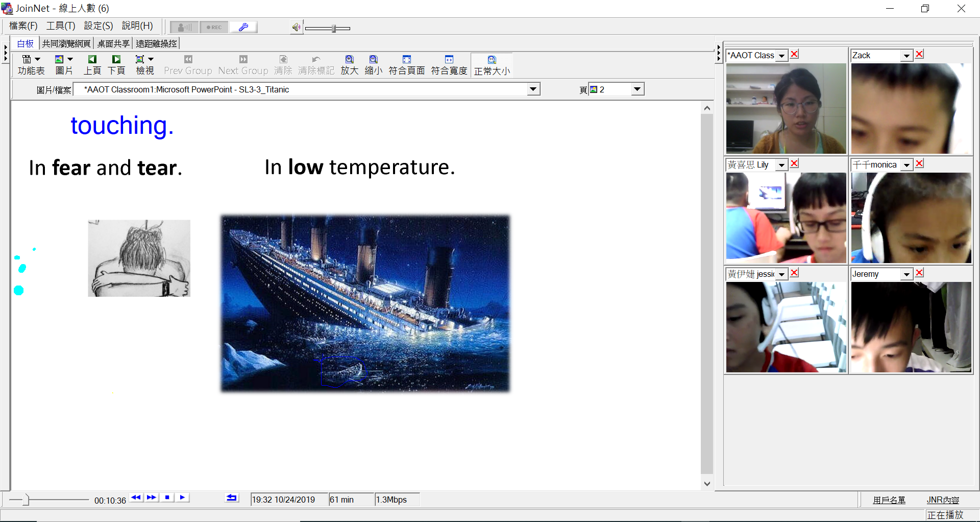The height and width of the screenshot is (522, 980).
Task: Close Zack's video panel
Action: 919,54
